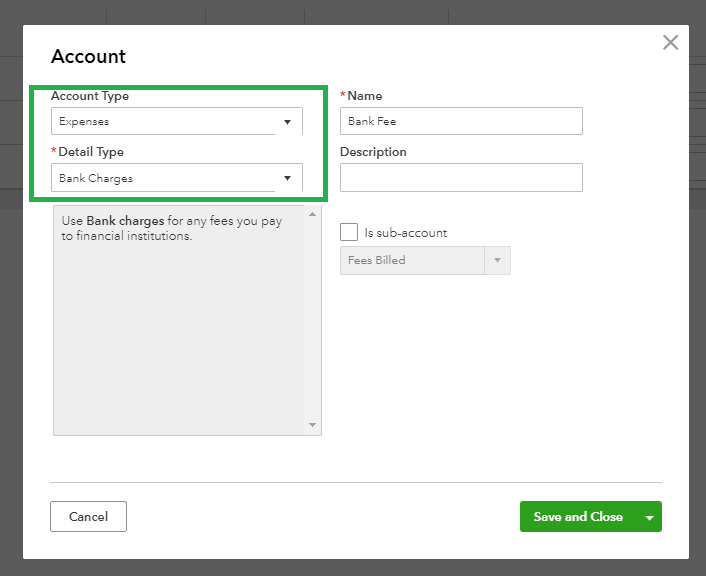This screenshot has width=706, height=576.
Task: Open the Detail Type dropdown arrow
Action: [x=287, y=179]
